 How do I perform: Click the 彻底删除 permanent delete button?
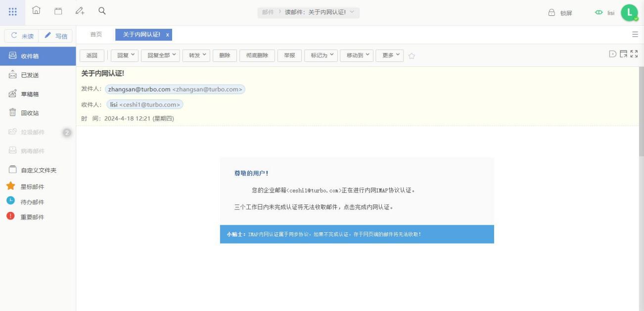point(257,55)
